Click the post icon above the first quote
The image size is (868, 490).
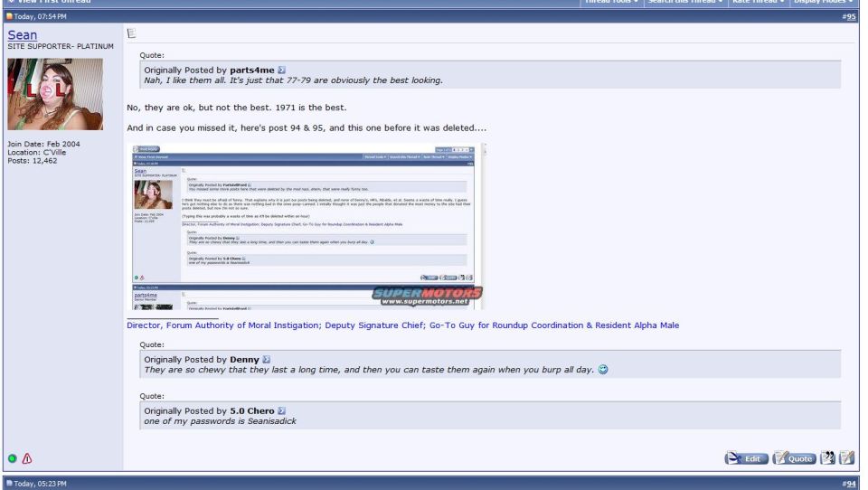(x=131, y=33)
